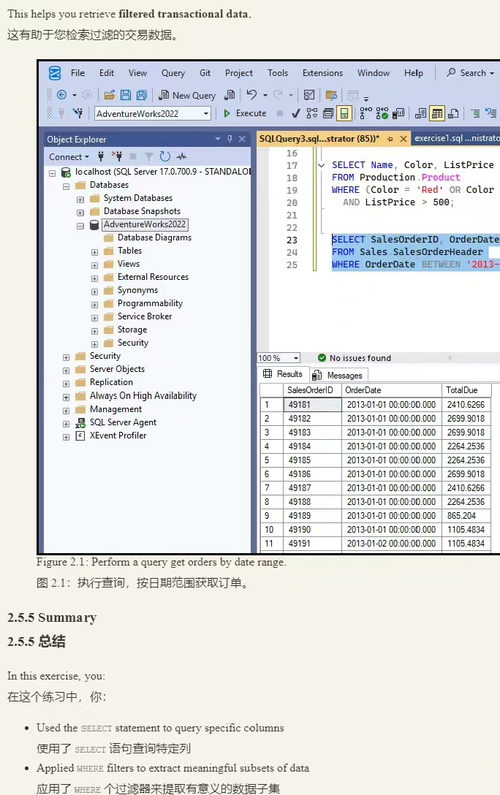The width and height of the screenshot is (500, 795).
Task: Click the Object Explorer Refresh icon
Action: coord(165,156)
